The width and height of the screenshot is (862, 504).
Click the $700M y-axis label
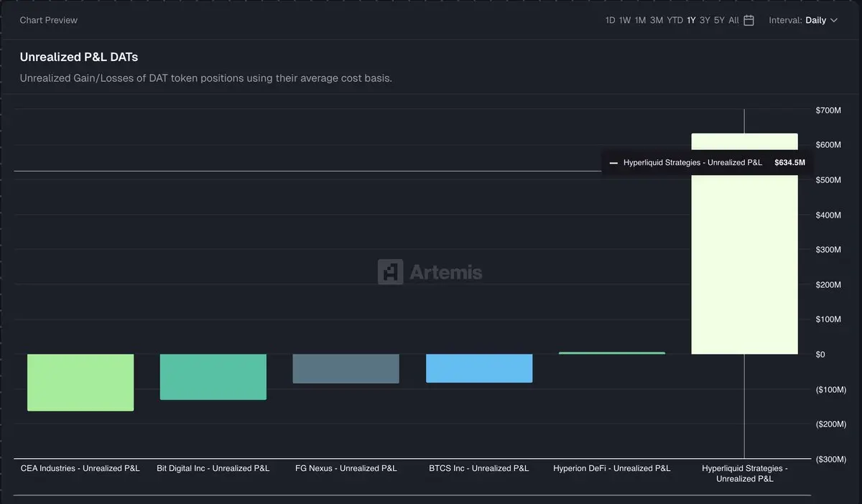coord(828,110)
